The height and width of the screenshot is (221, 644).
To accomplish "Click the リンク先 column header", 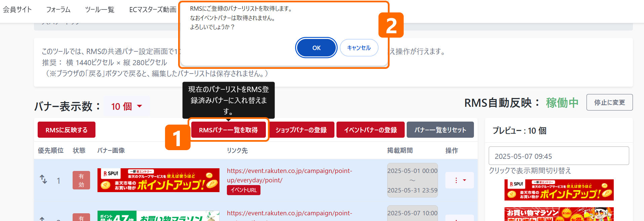I will pyautogui.click(x=237, y=150).
